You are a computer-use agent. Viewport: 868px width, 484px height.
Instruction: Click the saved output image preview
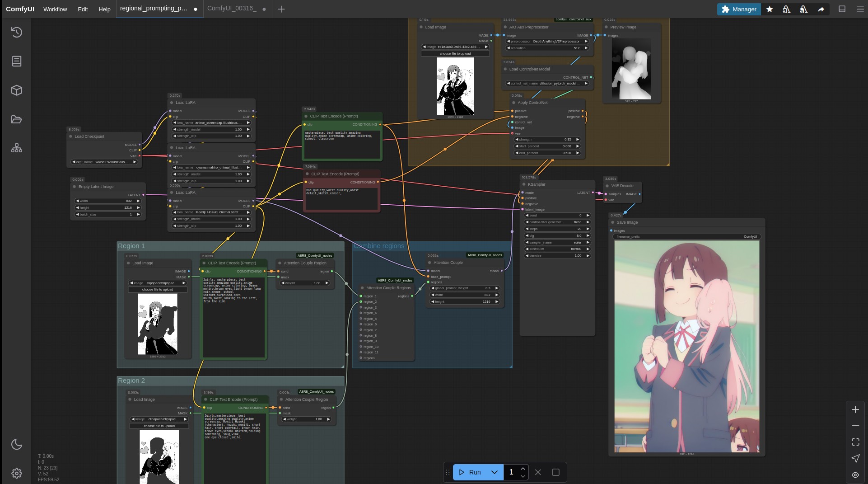point(687,346)
